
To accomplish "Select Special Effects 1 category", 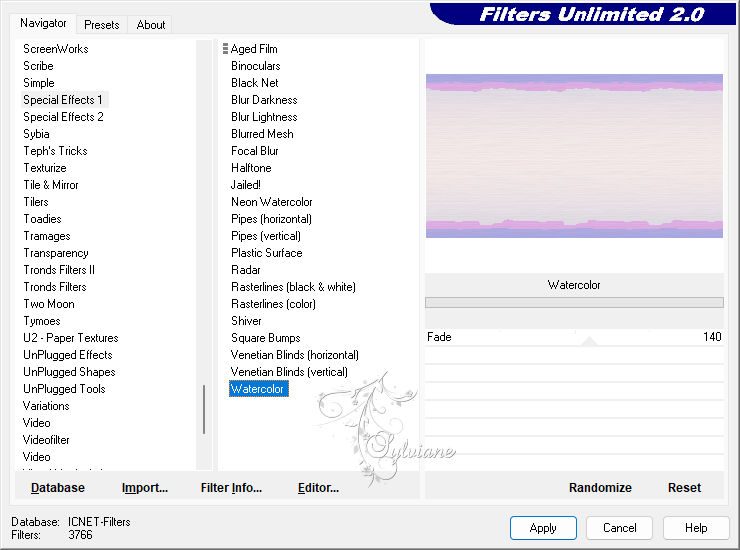I will (x=63, y=100).
